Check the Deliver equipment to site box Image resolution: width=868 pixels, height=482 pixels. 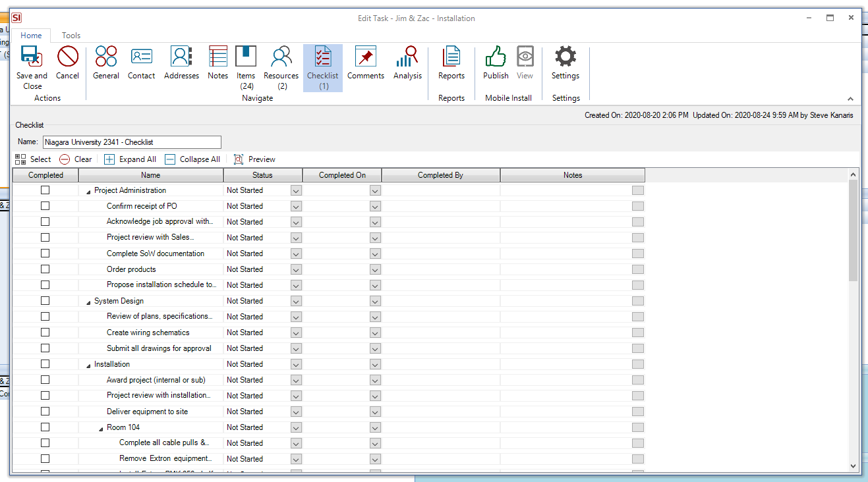click(45, 411)
